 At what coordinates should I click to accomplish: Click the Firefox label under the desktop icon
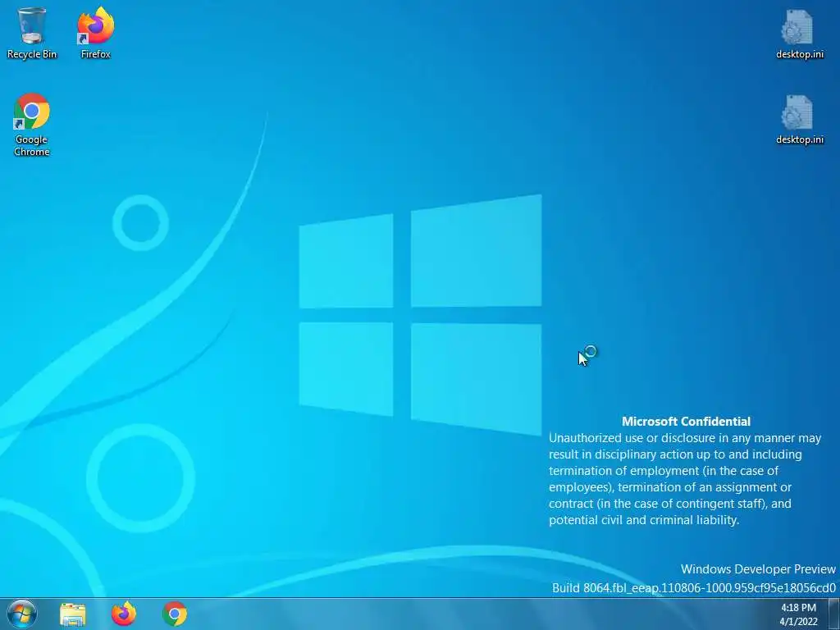pyautogui.click(x=96, y=54)
